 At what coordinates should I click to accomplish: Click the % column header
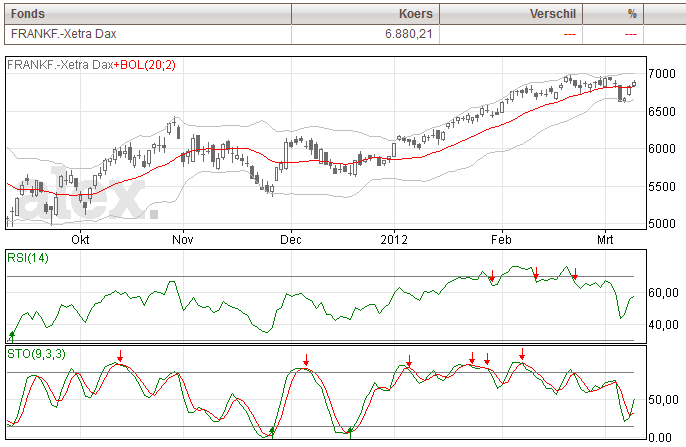coord(613,14)
